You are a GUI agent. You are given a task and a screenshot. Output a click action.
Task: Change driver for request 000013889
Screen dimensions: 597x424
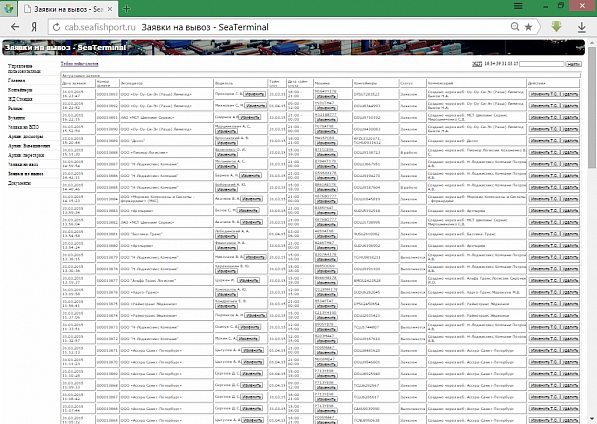pos(226,143)
